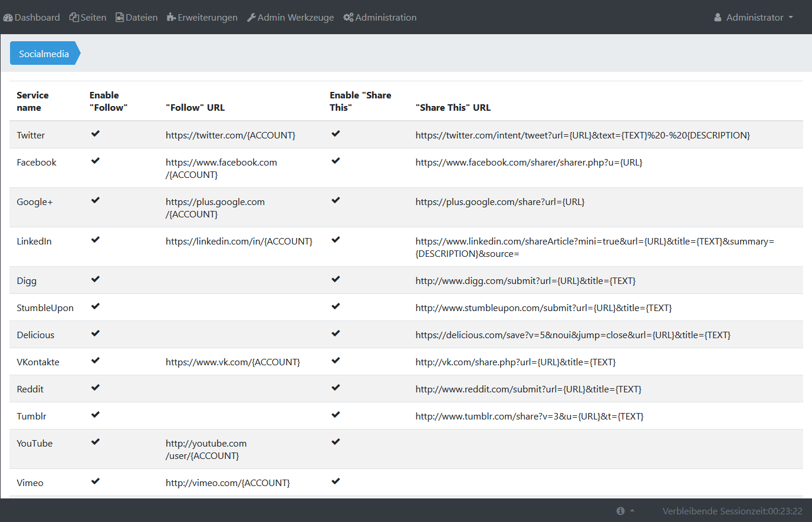This screenshot has height=522, width=812.
Task: Click the Delicious Enable Follow checkmark
Action: click(96, 333)
